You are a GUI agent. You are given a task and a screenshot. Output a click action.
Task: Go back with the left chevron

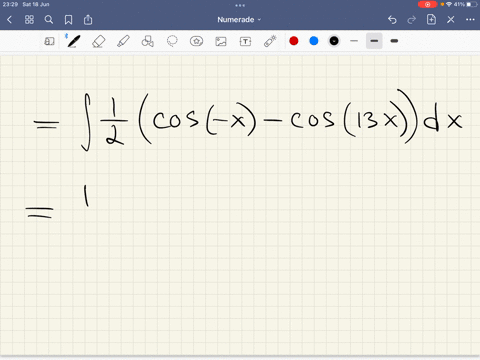9,20
